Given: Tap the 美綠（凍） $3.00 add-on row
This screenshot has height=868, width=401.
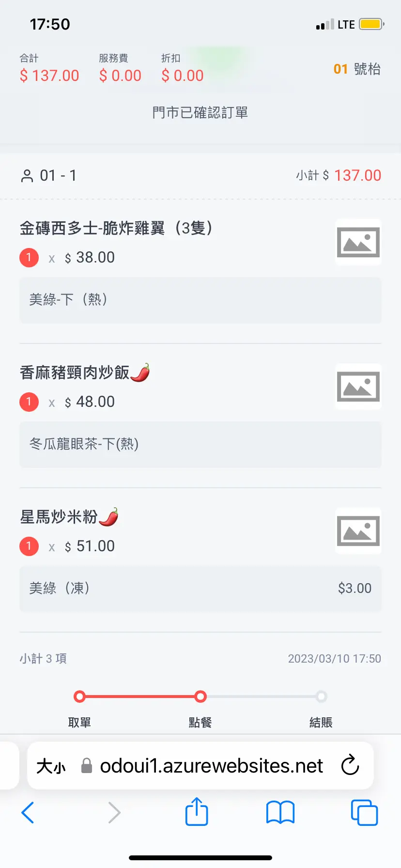Looking at the screenshot, I should click(200, 589).
